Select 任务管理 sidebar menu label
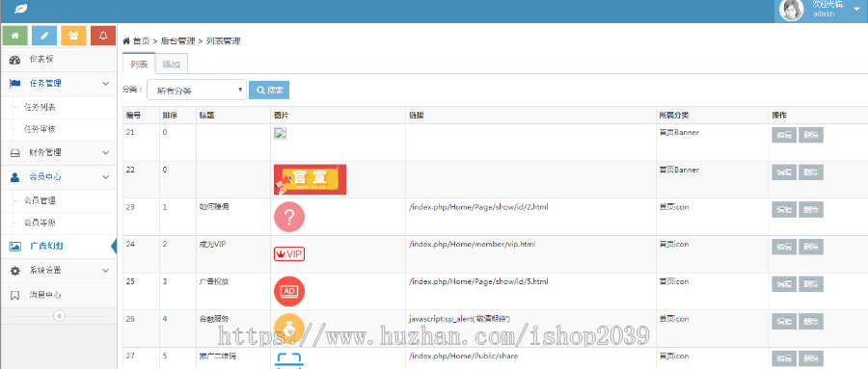This screenshot has width=868, height=369. coord(45,84)
